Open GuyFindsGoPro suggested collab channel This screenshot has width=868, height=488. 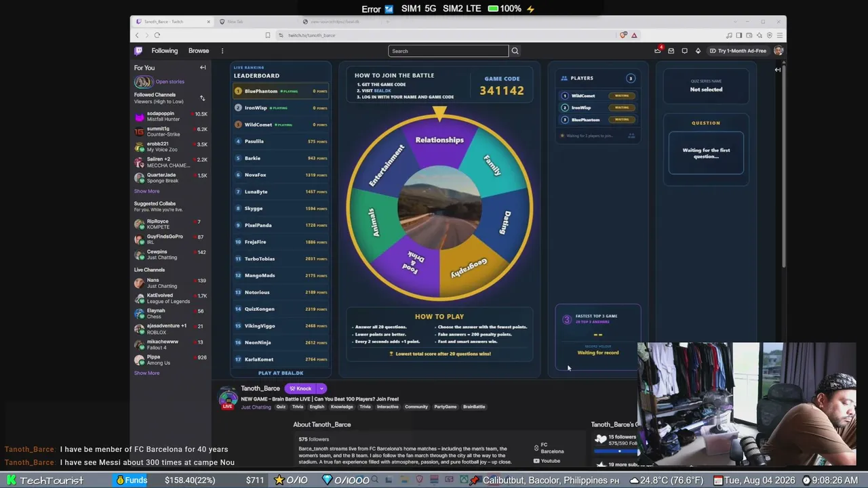pyautogui.click(x=170, y=239)
